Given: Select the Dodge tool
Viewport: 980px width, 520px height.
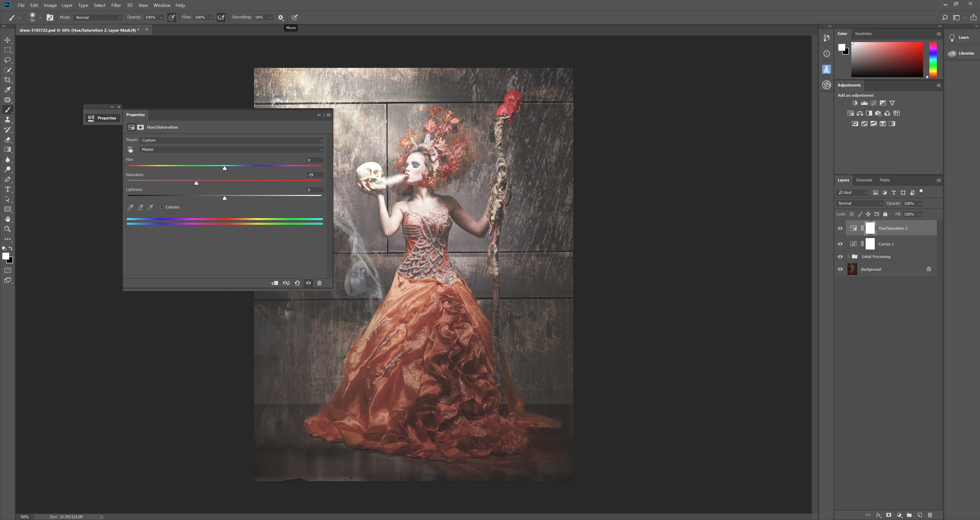Looking at the screenshot, I should click(x=8, y=169).
